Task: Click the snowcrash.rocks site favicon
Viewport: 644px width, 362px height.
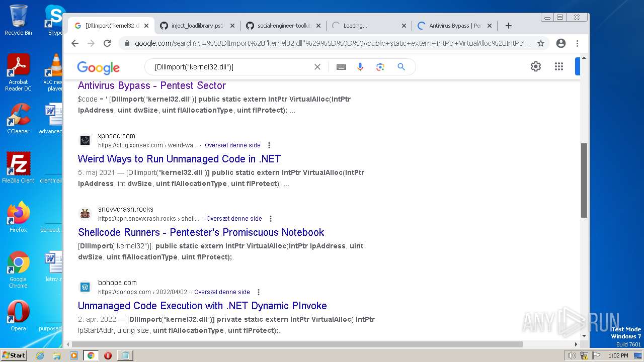Action: tap(85, 214)
